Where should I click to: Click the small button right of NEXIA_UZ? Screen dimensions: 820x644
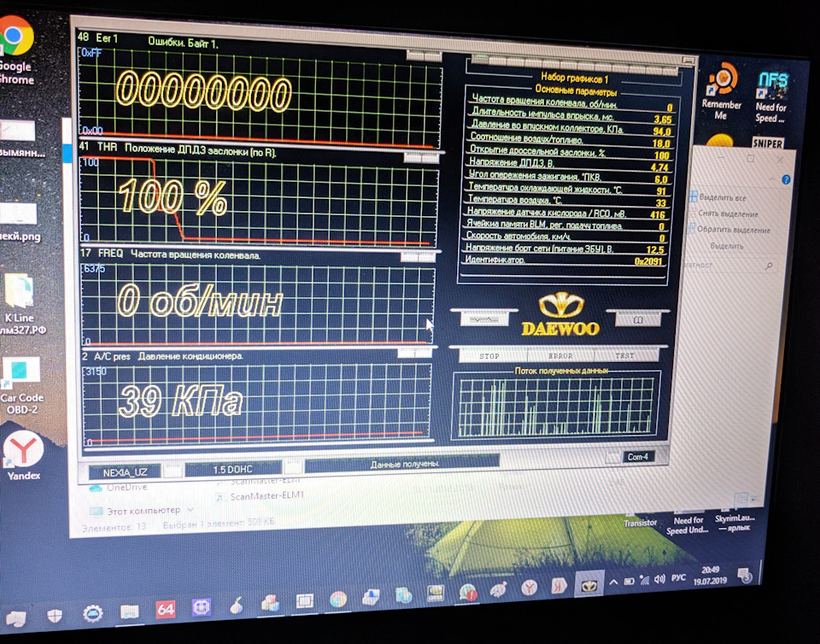173,471
